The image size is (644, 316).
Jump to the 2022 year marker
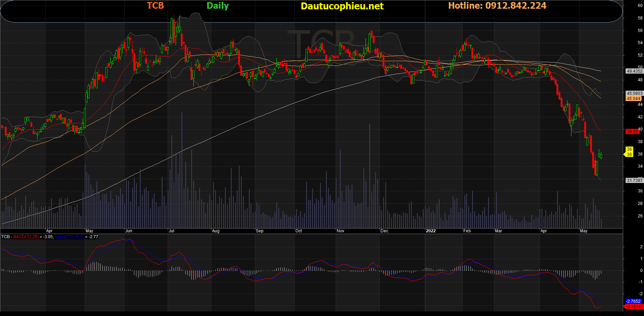click(430, 231)
